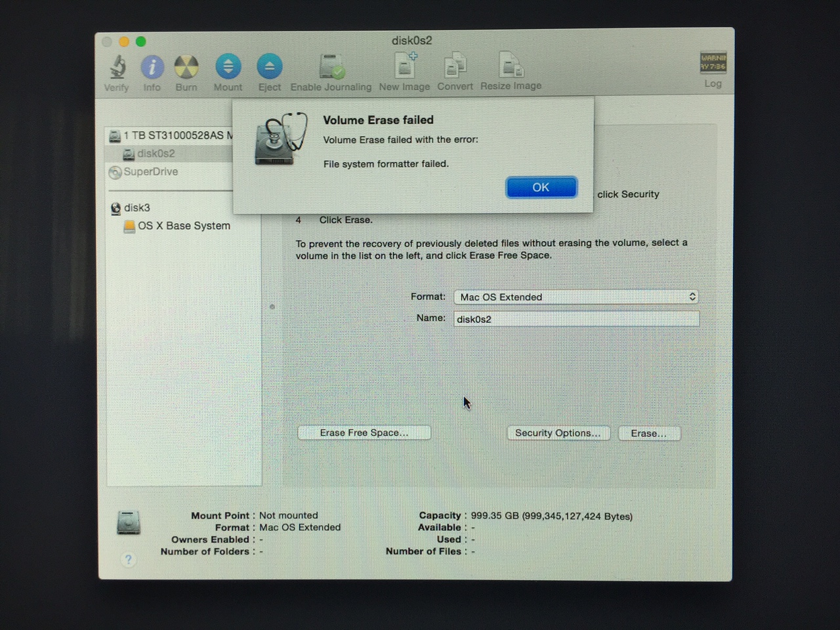
Task: Open the Info toolbar icon
Action: coord(152,67)
